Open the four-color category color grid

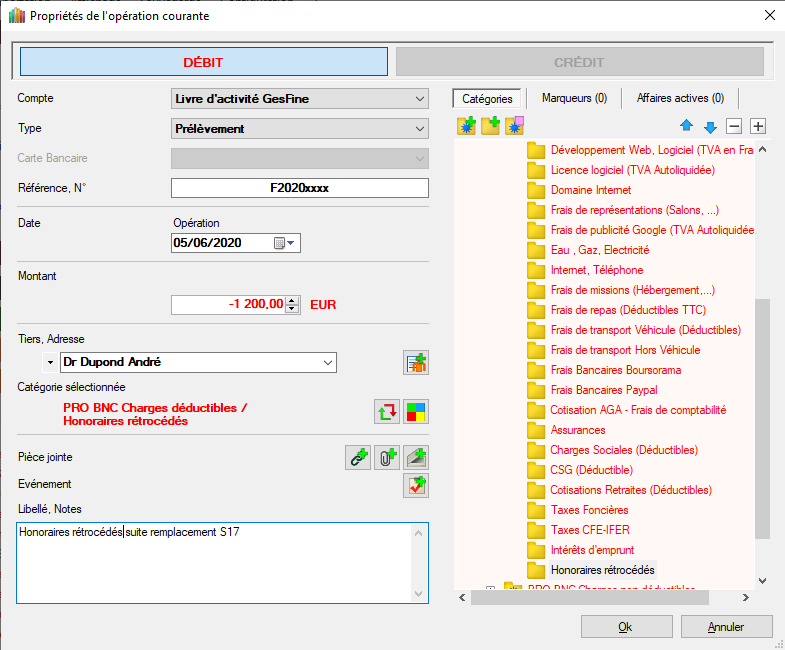pos(416,411)
